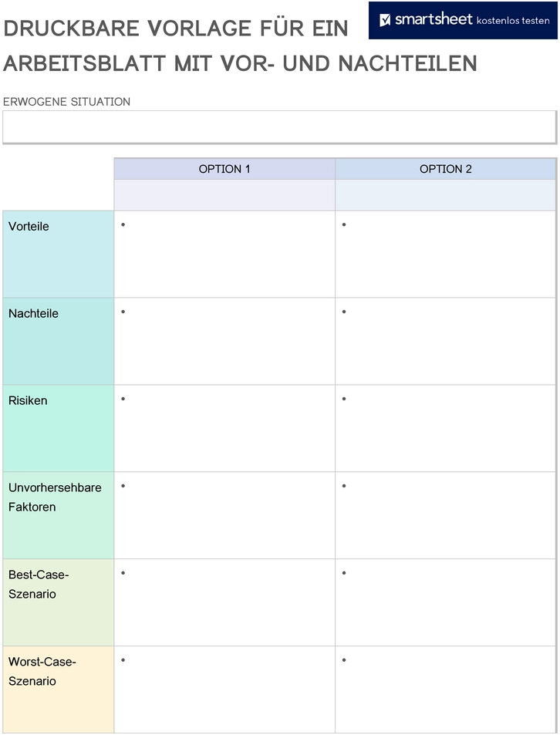Click the Risiken cell for Option 1

(x=224, y=429)
